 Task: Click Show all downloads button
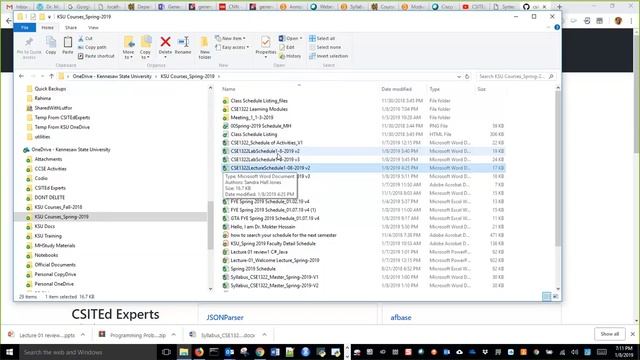[609, 334]
